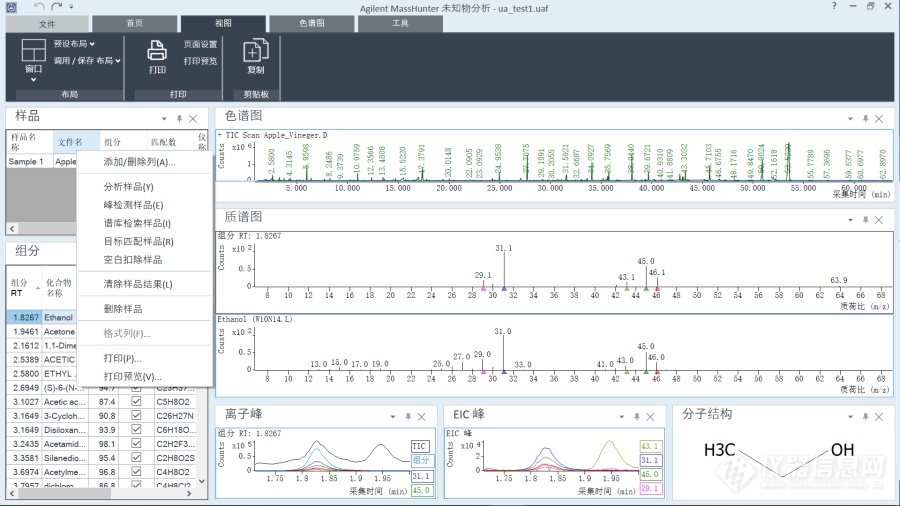900x506 pixels.
Task: Switch to the 工具 tab
Action: coord(400,24)
